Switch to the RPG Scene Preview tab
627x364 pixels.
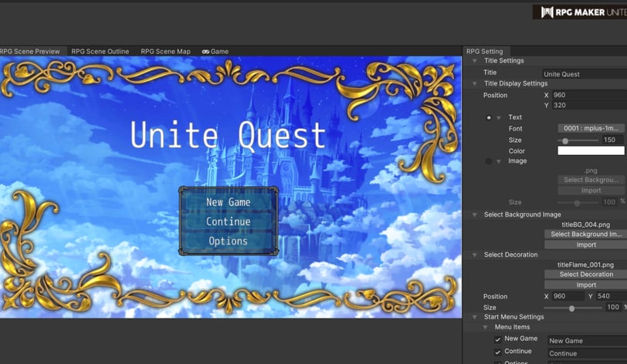pos(30,52)
